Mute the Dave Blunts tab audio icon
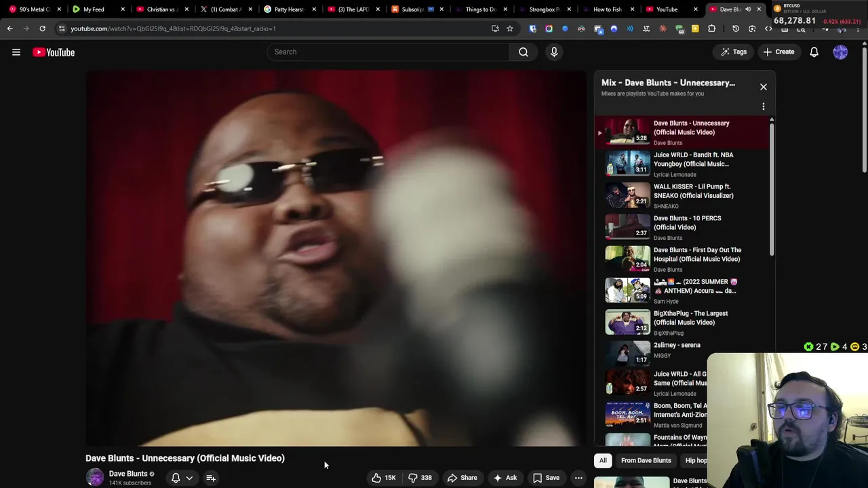The height and width of the screenshot is (488, 868). pyautogui.click(x=748, y=9)
